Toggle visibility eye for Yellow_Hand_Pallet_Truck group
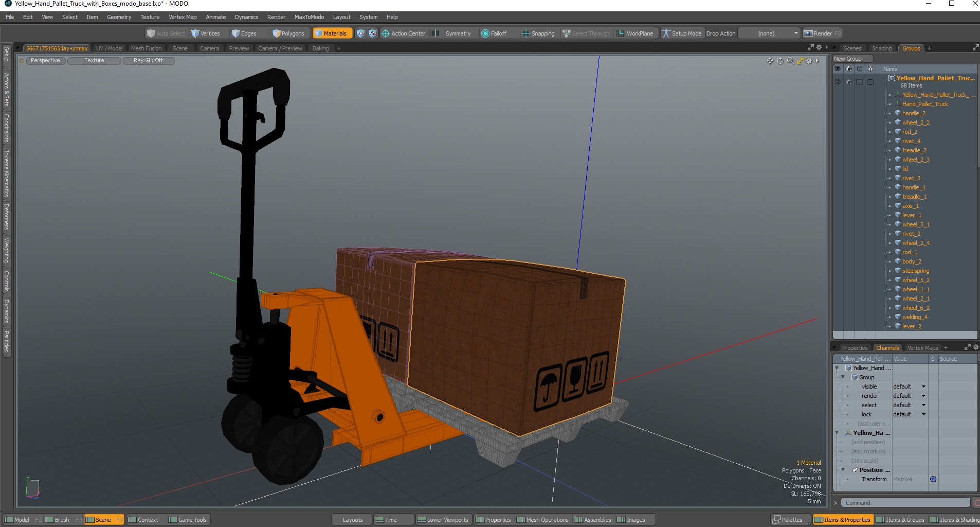Image resolution: width=980 pixels, height=527 pixels. tap(838, 82)
